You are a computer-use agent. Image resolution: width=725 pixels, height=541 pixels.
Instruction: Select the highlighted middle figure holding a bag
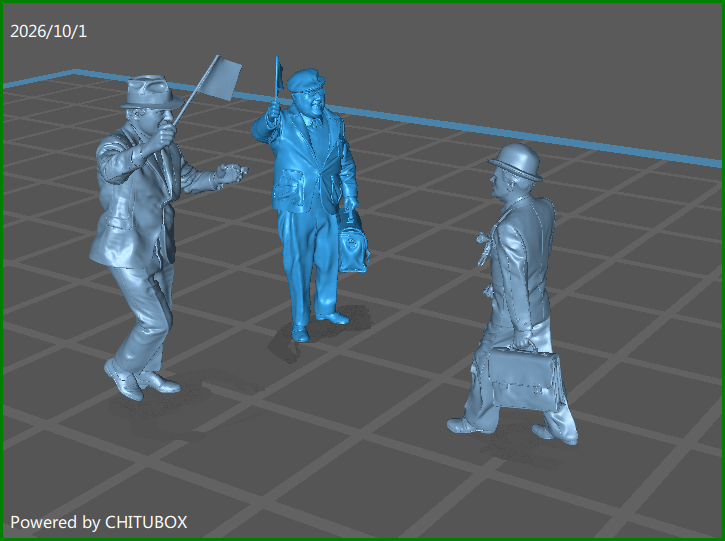pyautogui.click(x=310, y=199)
